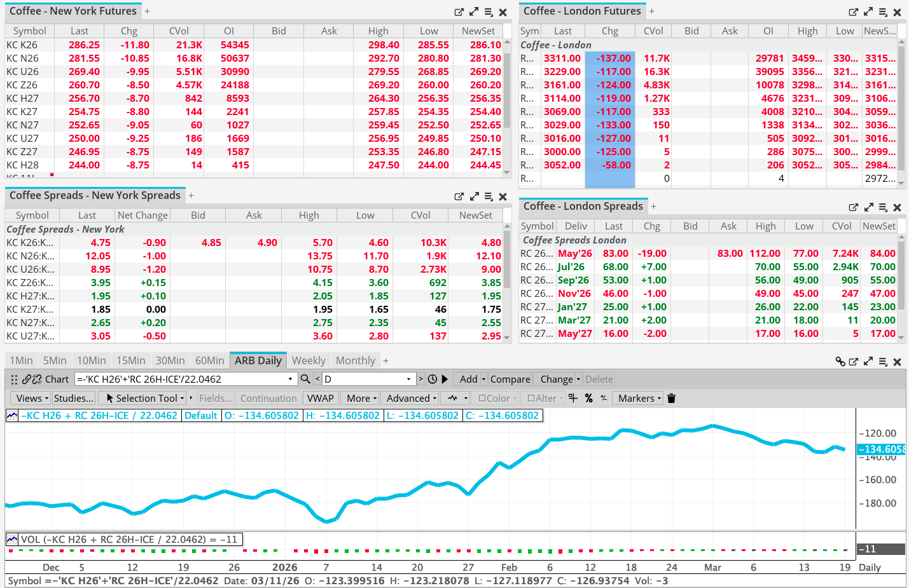Expand Coffee - New York Futures panel to fullscreen
The width and height of the screenshot is (909, 588).
474,12
